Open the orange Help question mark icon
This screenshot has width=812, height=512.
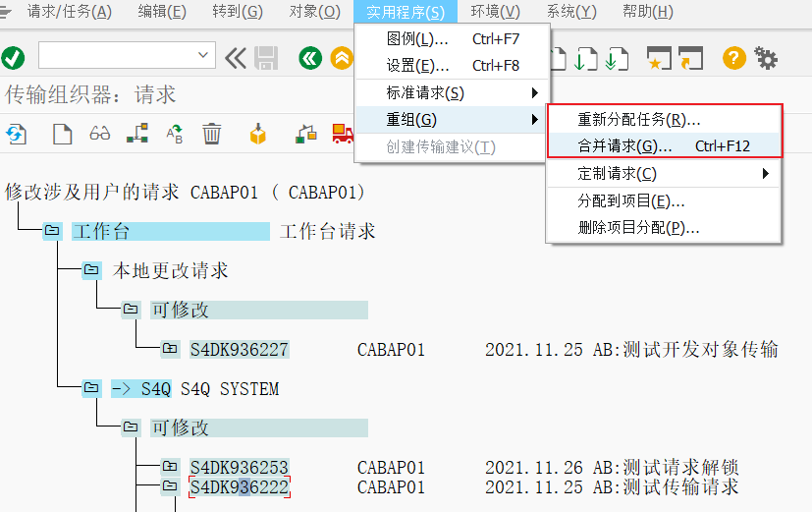[734, 58]
